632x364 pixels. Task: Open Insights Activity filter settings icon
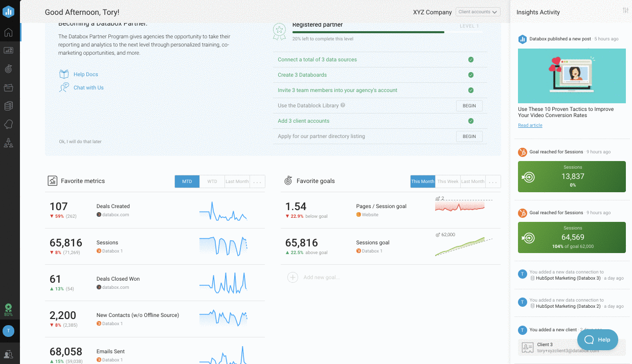[x=625, y=11]
